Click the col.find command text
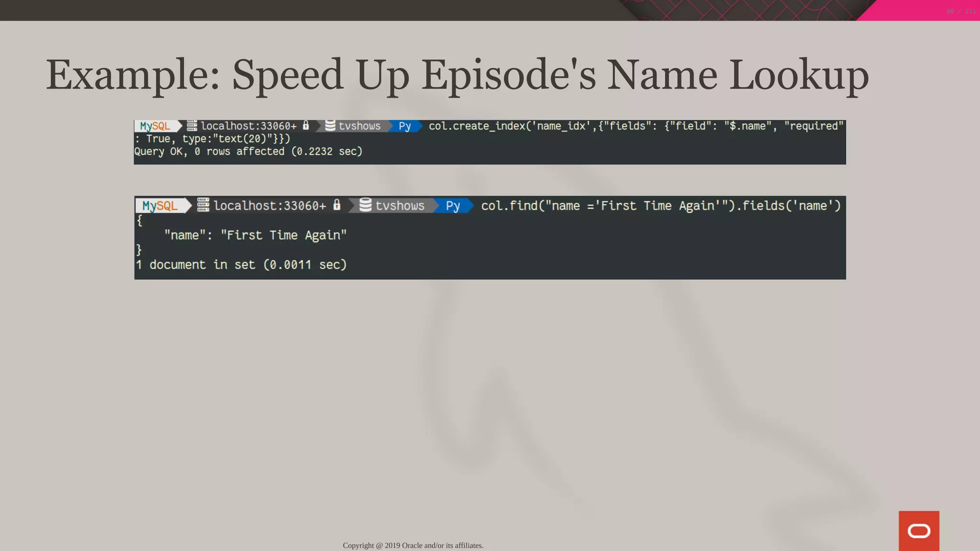This screenshot has height=551, width=980. (x=660, y=206)
